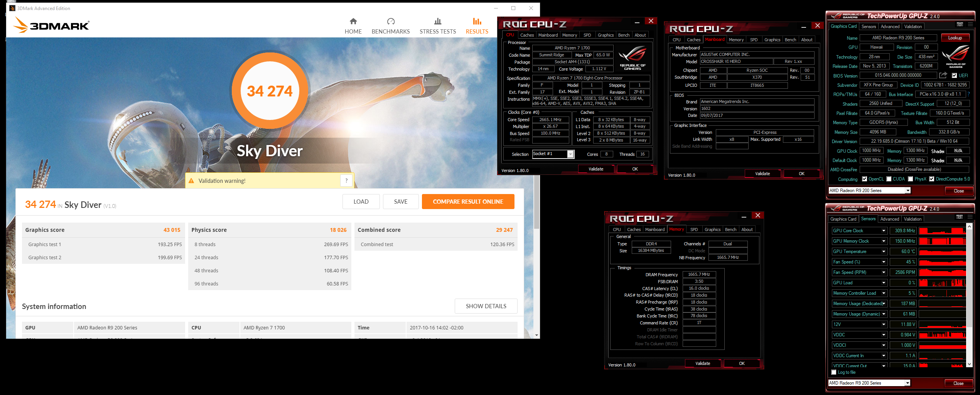Image resolution: width=980 pixels, height=395 pixels.
Task: Click GPU Temperature sensor graph
Action: (942, 252)
